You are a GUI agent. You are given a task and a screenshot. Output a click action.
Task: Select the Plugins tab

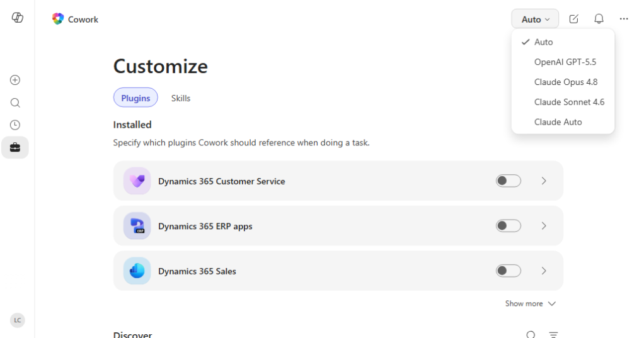pyautogui.click(x=135, y=98)
